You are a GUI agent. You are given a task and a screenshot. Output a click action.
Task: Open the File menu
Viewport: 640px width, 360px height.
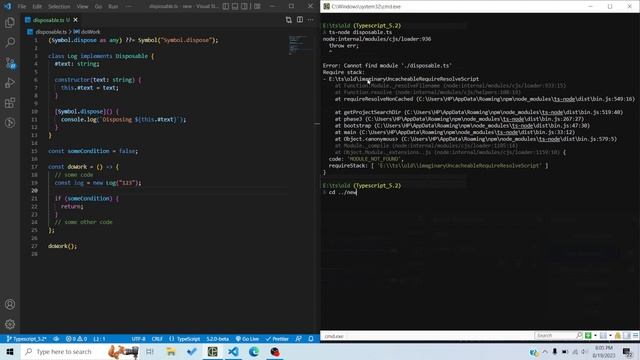(22, 7)
